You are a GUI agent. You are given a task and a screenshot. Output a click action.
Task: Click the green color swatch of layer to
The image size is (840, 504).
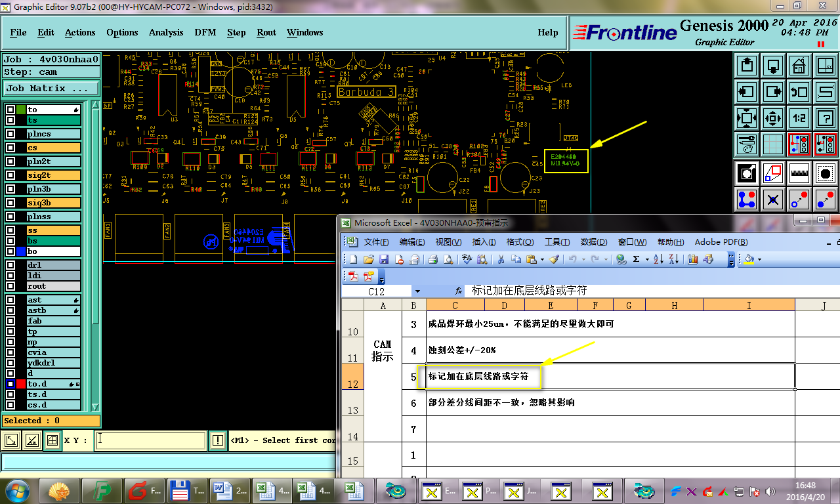click(21, 110)
